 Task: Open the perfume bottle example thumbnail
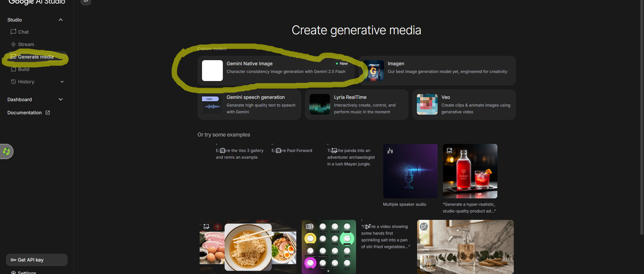(x=465, y=247)
